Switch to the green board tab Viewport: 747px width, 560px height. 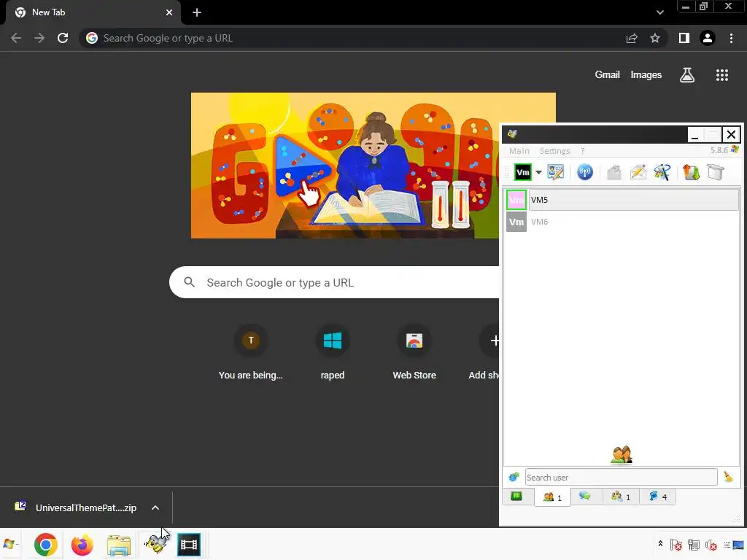click(516, 497)
